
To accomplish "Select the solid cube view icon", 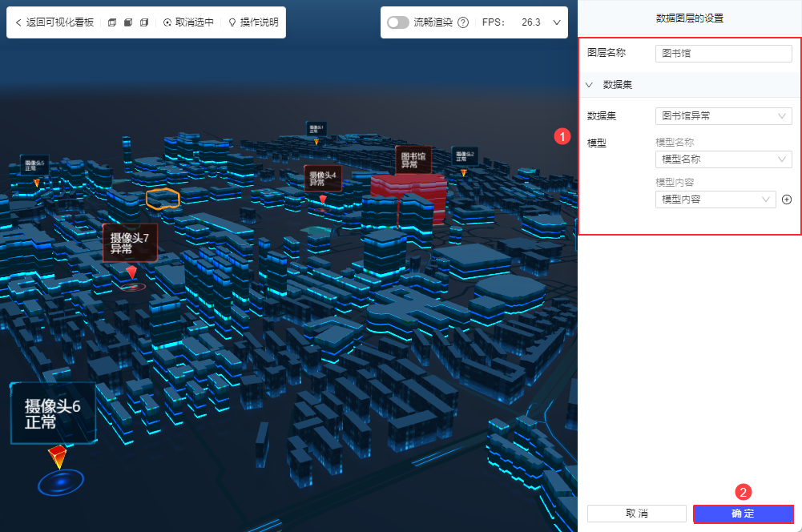I will (x=128, y=22).
